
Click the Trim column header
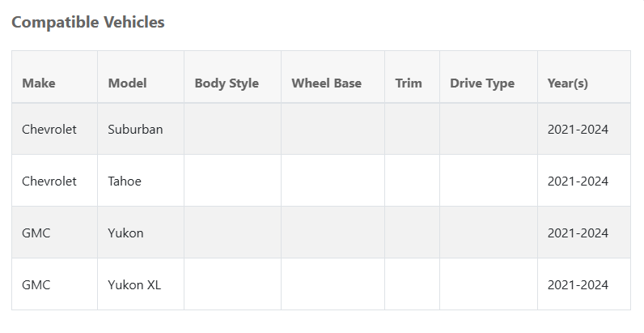(x=409, y=83)
